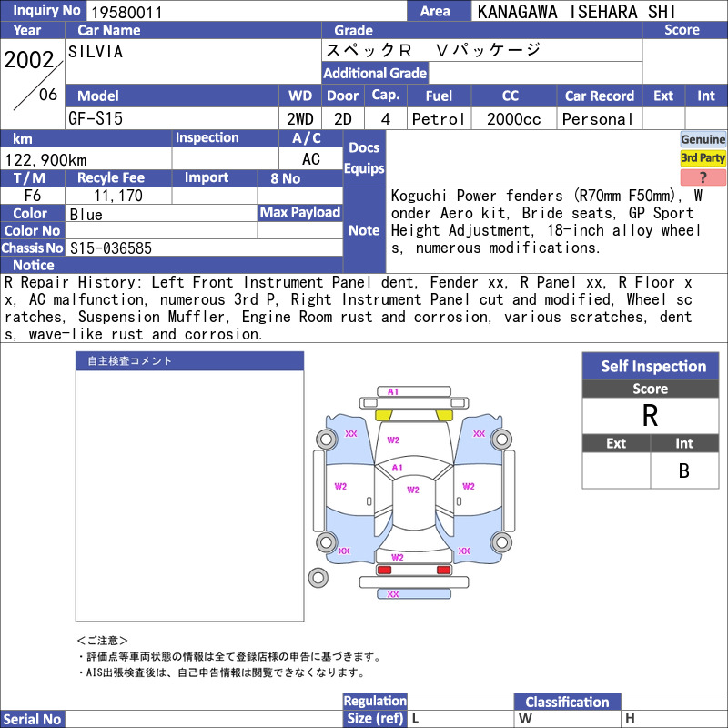Click the AC value cell

pyautogui.click(x=310, y=159)
